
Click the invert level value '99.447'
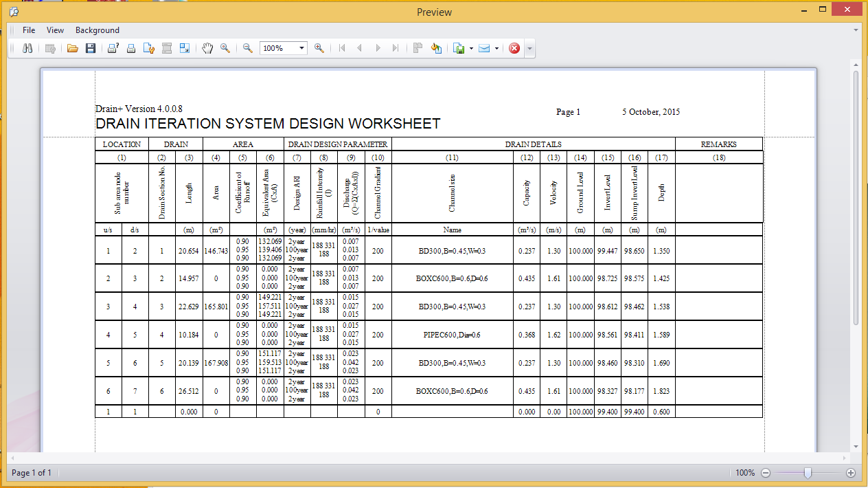pos(607,251)
